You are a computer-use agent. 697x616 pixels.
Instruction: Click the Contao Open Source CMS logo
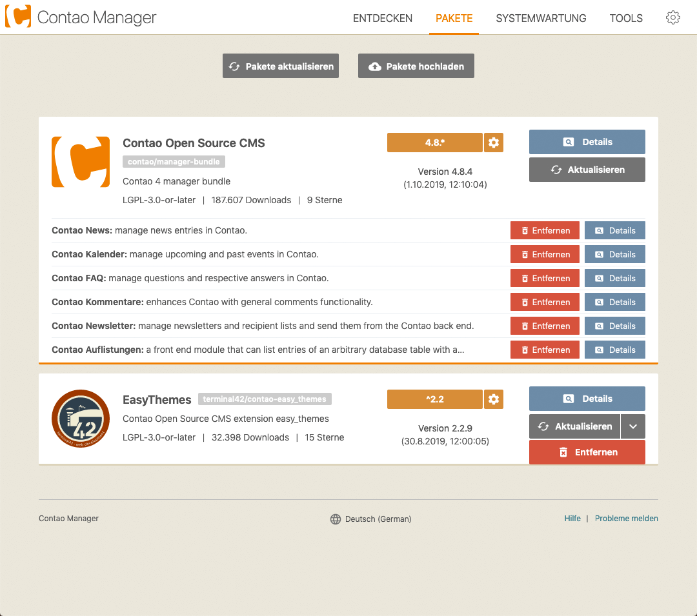pyautogui.click(x=81, y=162)
